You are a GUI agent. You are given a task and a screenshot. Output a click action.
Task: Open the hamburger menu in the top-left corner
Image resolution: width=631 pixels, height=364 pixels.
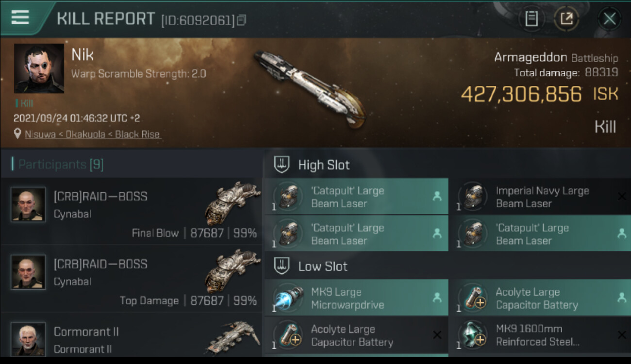[x=20, y=17]
